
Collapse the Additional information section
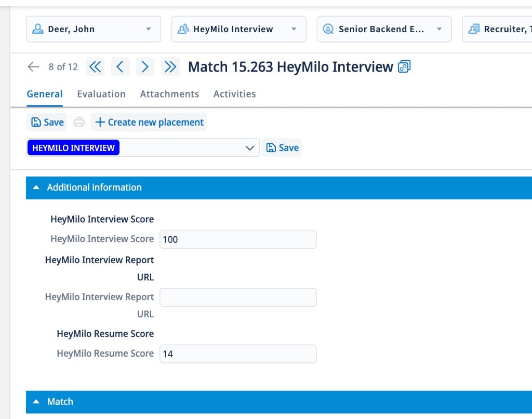pos(36,187)
